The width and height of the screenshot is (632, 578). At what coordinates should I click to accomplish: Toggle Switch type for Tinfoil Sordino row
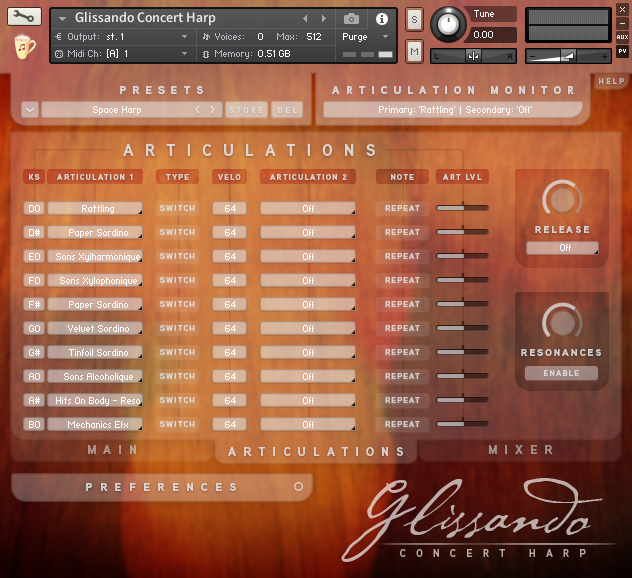(177, 352)
